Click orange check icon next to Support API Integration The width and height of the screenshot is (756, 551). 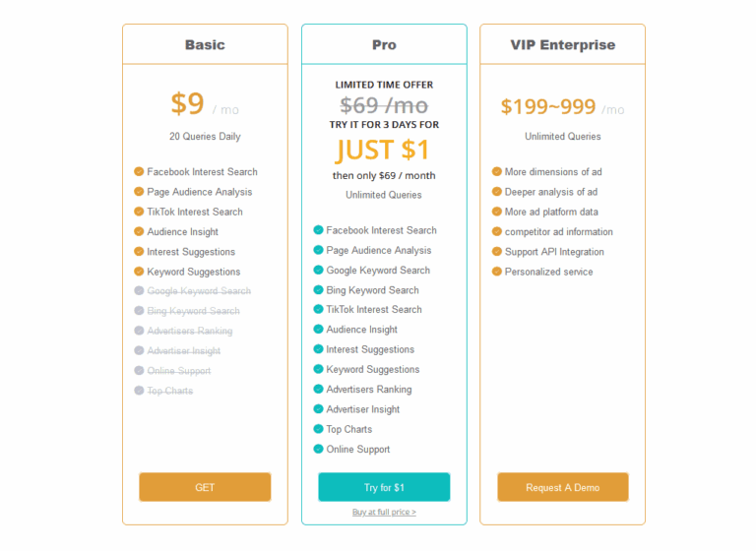click(496, 252)
